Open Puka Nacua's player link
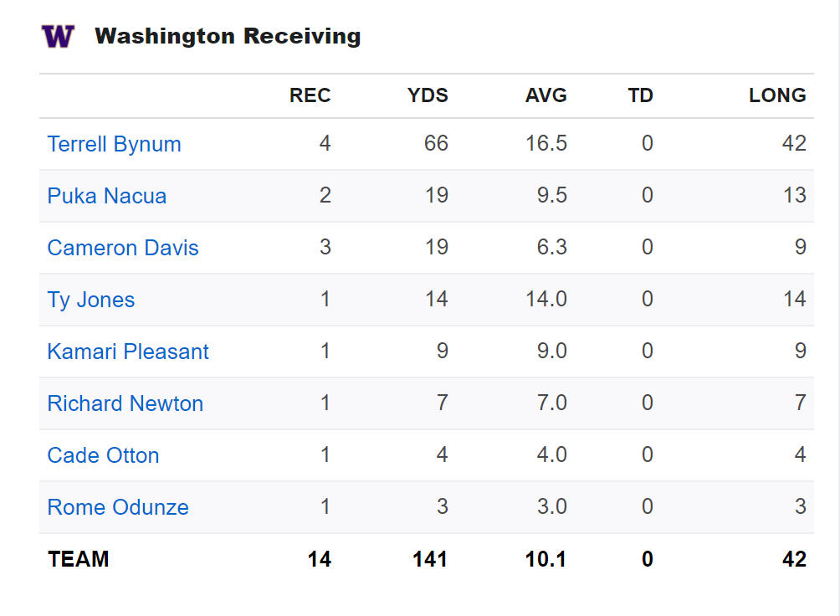Screen dimensions: 840x616 (106, 196)
